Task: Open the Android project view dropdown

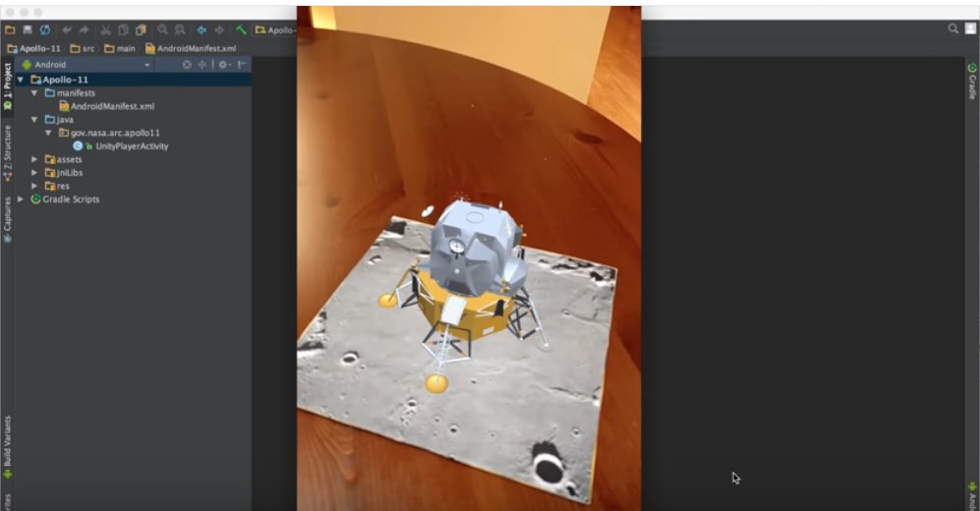Action: pyautogui.click(x=86, y=64)
